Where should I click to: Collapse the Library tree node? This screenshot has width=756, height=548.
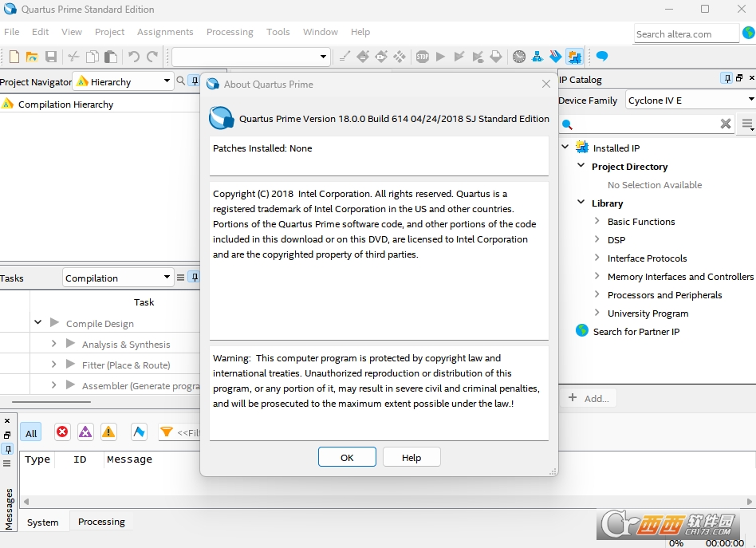coord(581,202)
